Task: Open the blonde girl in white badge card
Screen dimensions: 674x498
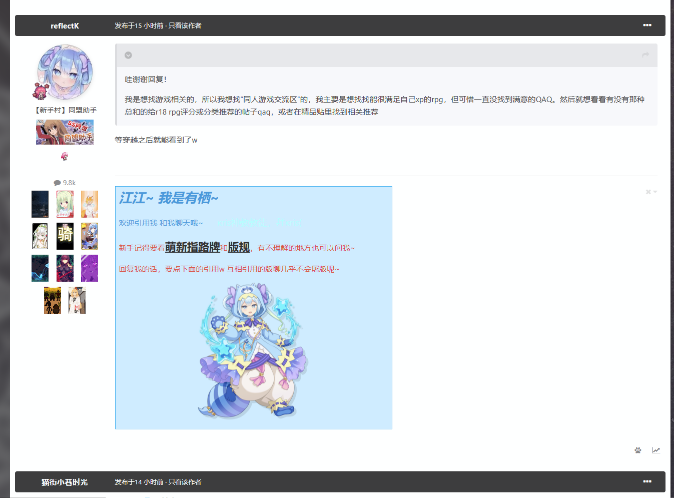Action: pyautogui.click(x=77, y=300)
